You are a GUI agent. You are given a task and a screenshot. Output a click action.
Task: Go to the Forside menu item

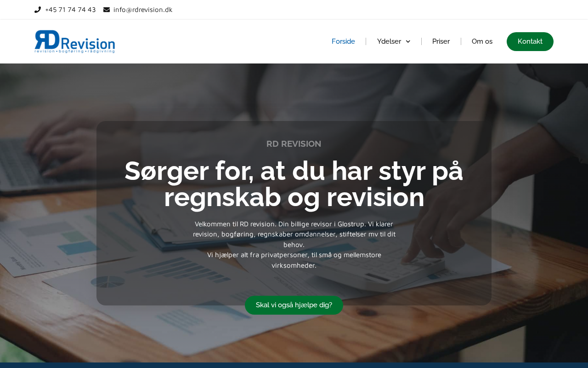(343, 41)
